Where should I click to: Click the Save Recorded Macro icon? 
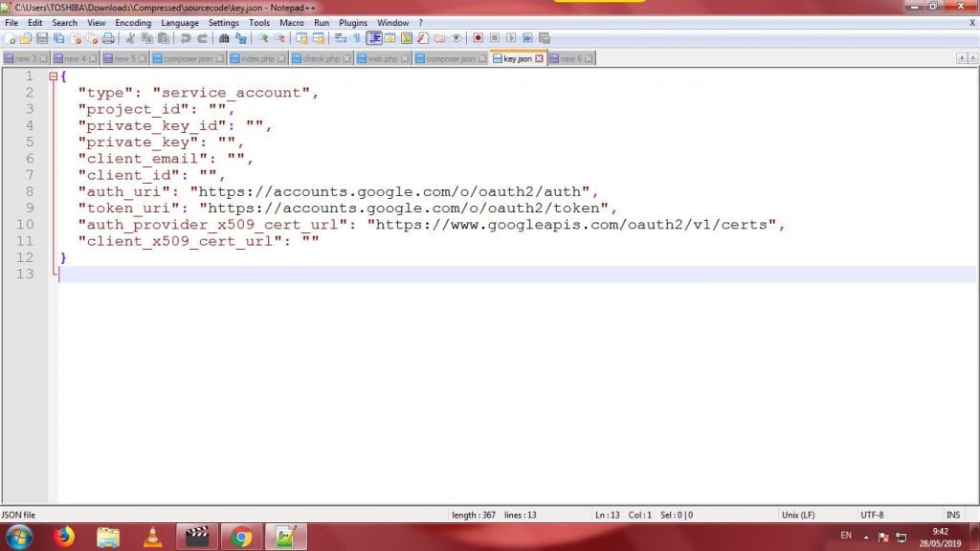(545, 38)
